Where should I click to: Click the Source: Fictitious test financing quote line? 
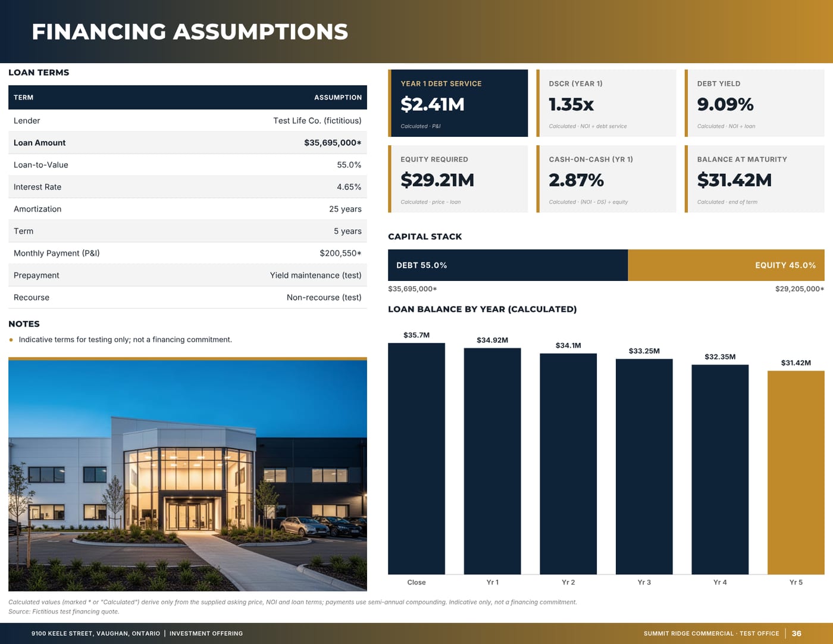click(64, 612)
